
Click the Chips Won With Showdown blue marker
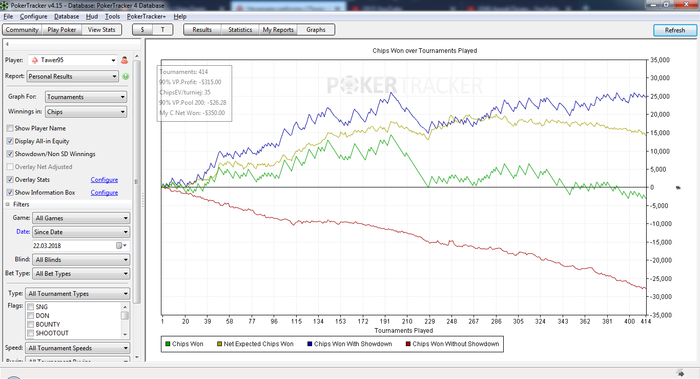[310, 344]
